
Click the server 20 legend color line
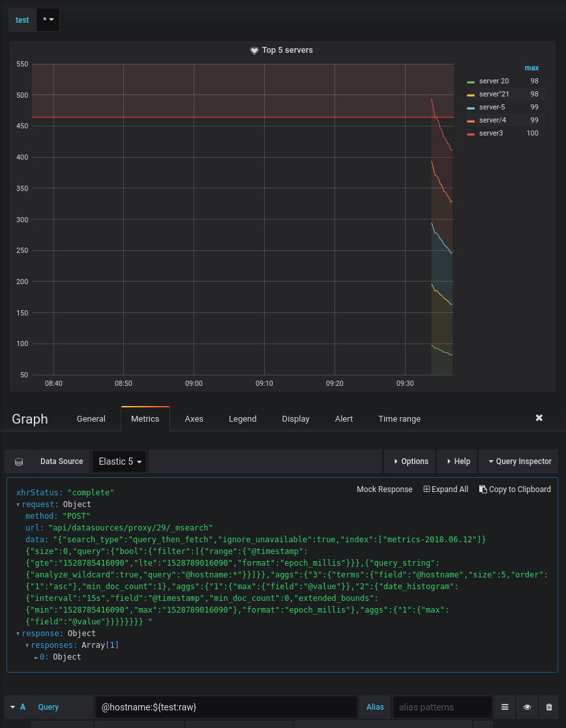tap(471, 81)
